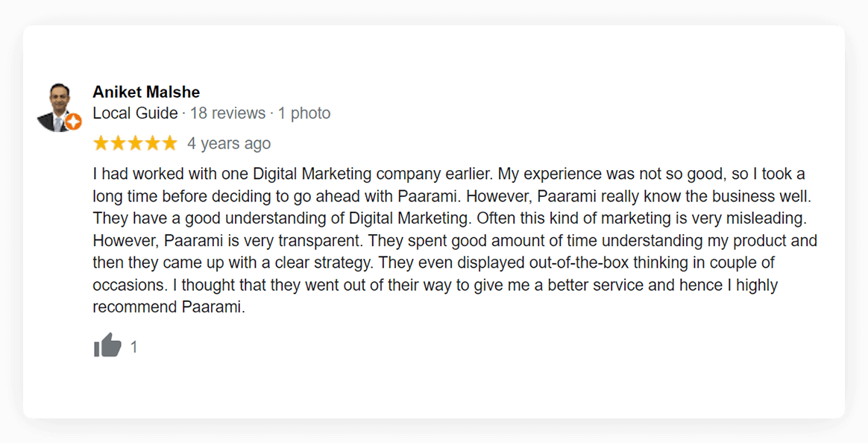
Task: Open the reviewer's 18 reviews
Action: pos(227,113)
